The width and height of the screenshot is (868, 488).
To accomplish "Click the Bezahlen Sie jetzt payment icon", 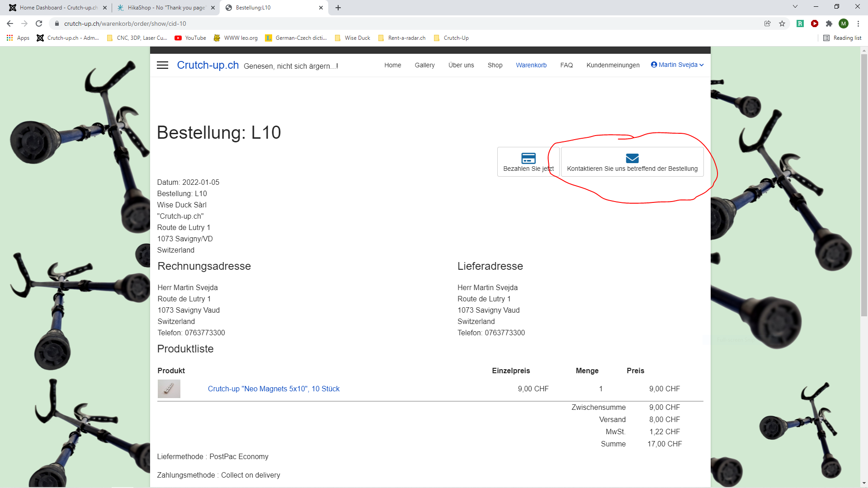I will click(528, 159).
